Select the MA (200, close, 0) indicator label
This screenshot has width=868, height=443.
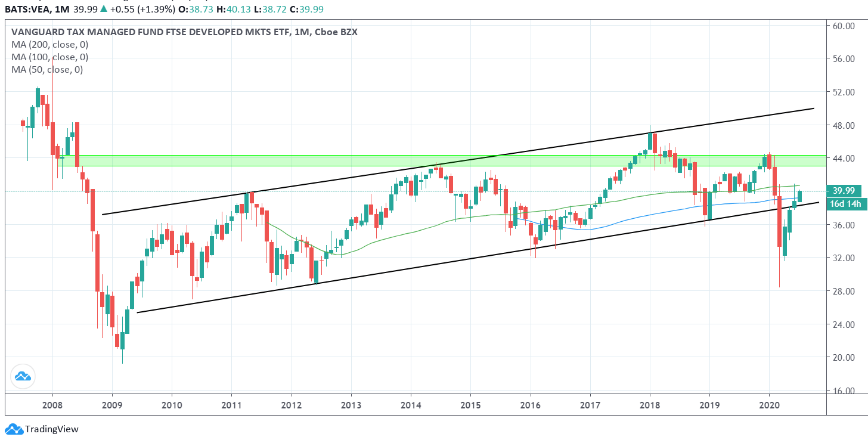(x=49, y=45)
